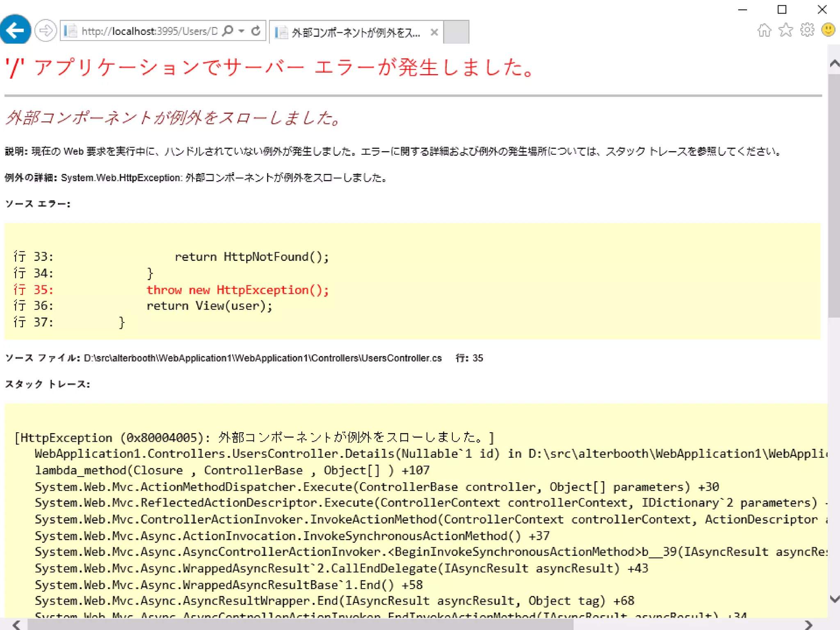Screen dimensions: 840x630
Task: Click horizontal scrollbar right arrow
Action: pyautogui.click(x=808, y=625)
